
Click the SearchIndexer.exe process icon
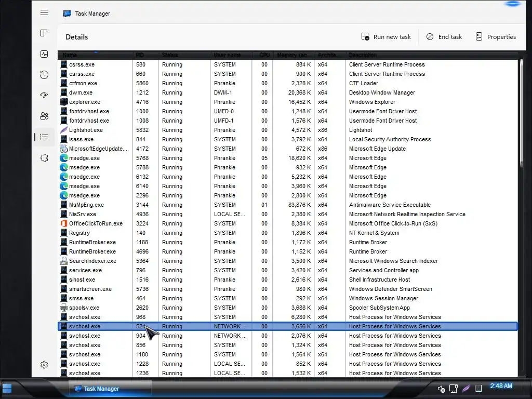coord(64,261)
